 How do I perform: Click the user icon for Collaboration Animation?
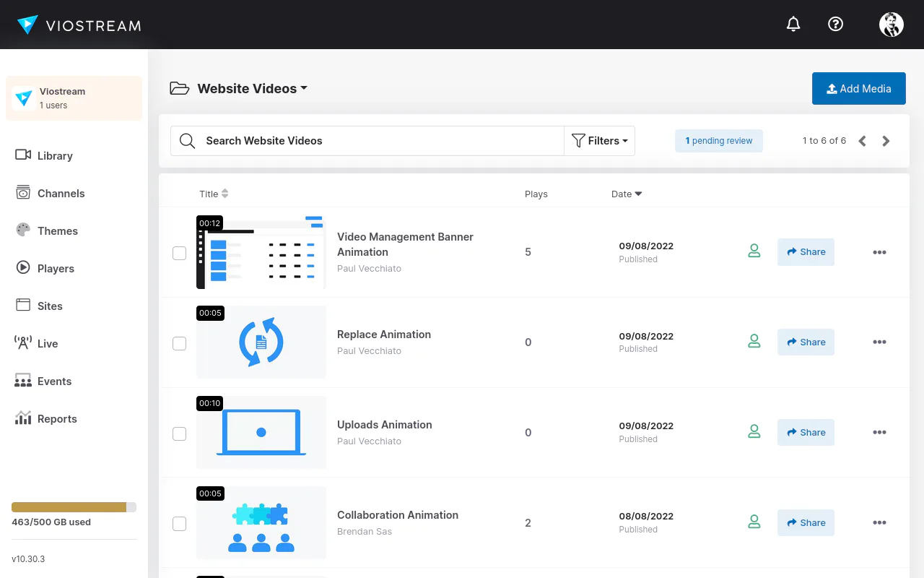(754, 522)
